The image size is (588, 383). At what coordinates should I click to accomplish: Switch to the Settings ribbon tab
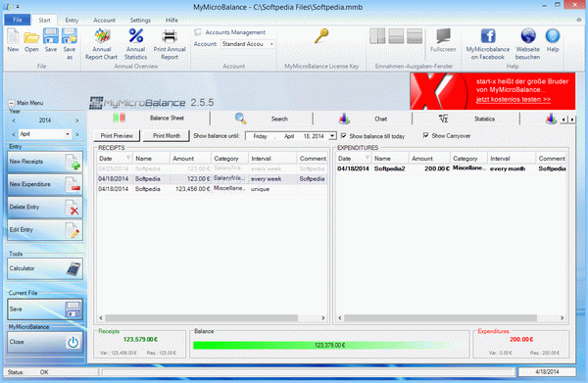[x=140, y=21]
